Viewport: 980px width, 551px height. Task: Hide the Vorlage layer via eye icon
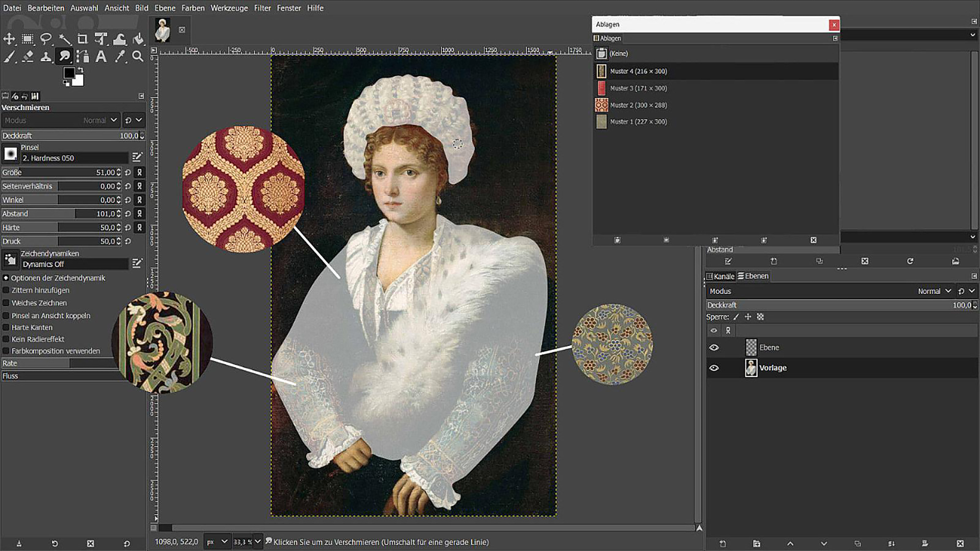click(714, 368)
